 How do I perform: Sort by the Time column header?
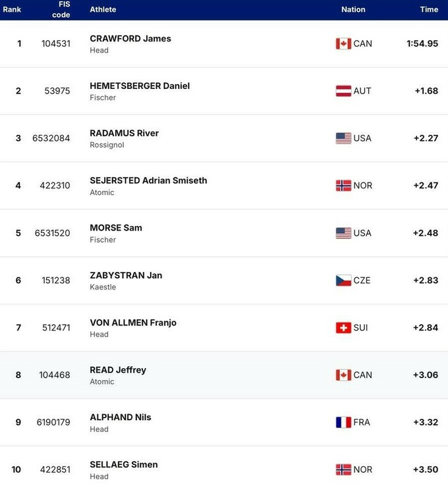click(429, 10)
